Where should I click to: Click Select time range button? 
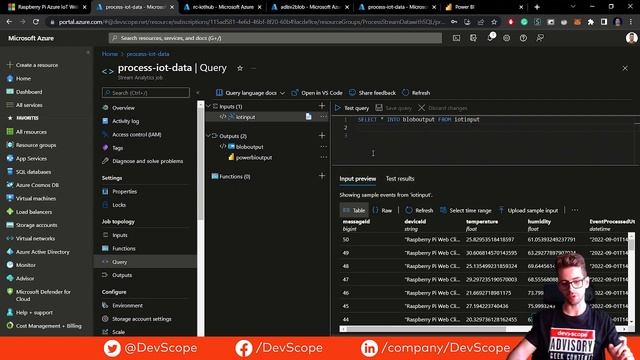point(466,210)
